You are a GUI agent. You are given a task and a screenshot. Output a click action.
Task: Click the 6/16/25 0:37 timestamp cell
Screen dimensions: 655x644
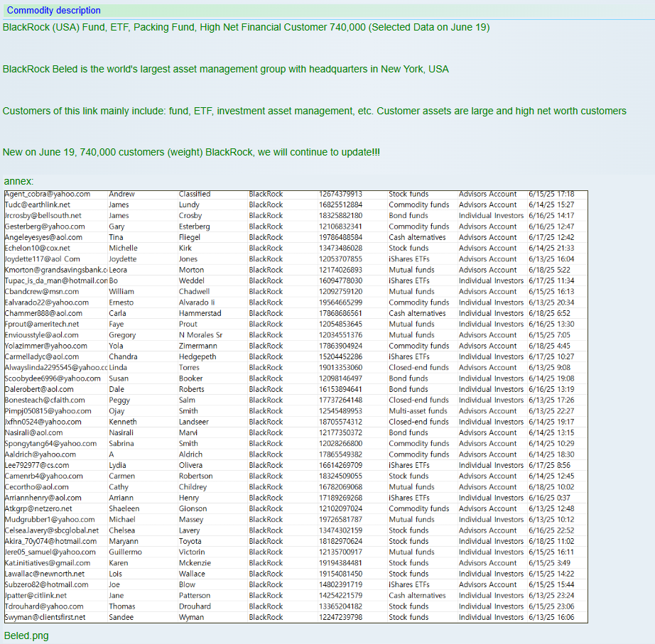click(549, 498)
